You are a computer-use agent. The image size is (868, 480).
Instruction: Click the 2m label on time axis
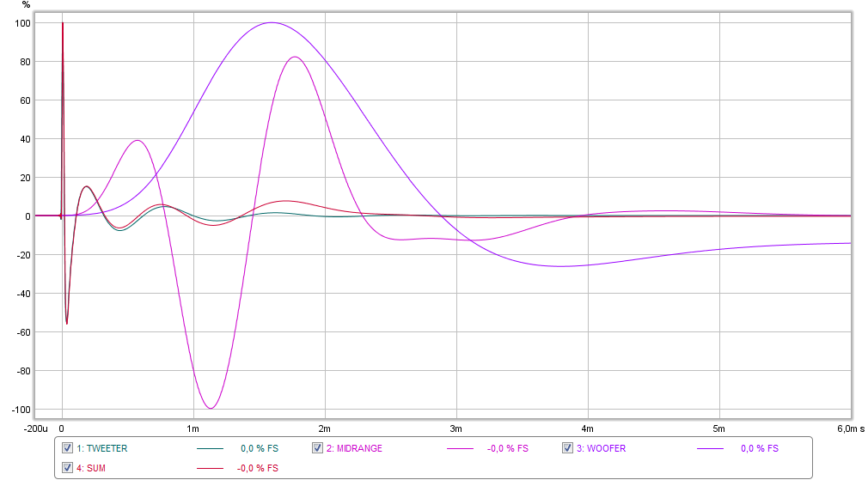coord(324,428)
